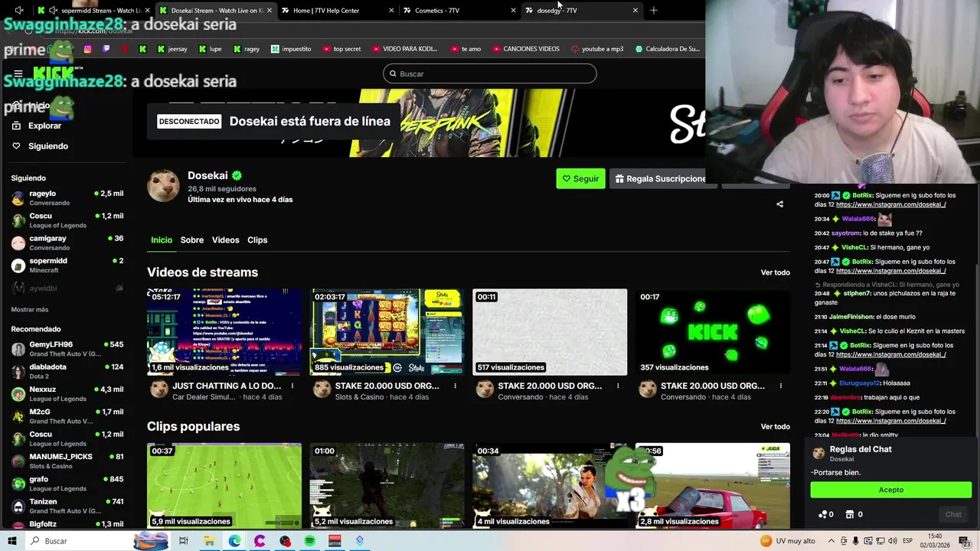Click the heart icon next to Siguiendo

pyautogui.click(x=16, y=146)
